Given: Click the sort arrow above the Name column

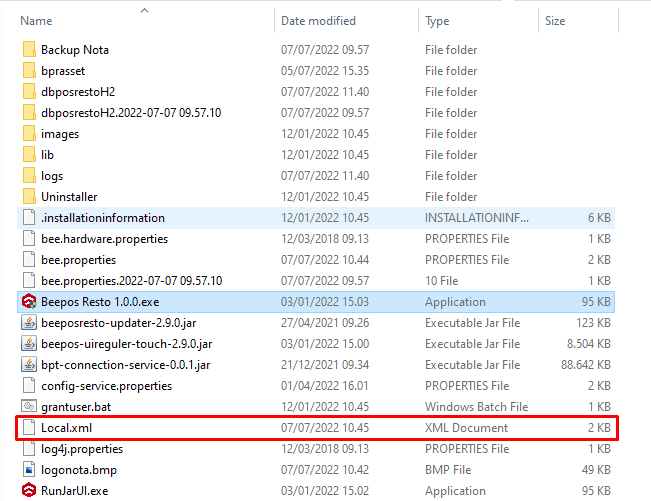Looking at the screenshot, I should click(144, 10).
